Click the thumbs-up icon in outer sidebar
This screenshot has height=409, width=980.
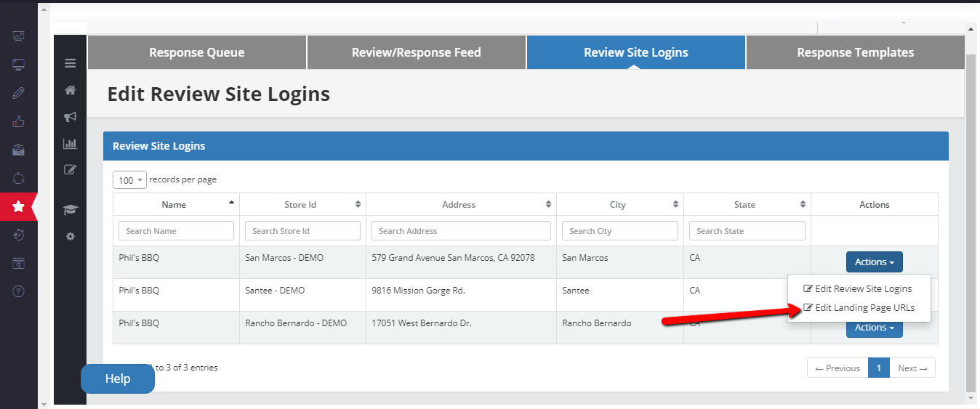pyautogui.click(x=19, y=121)
